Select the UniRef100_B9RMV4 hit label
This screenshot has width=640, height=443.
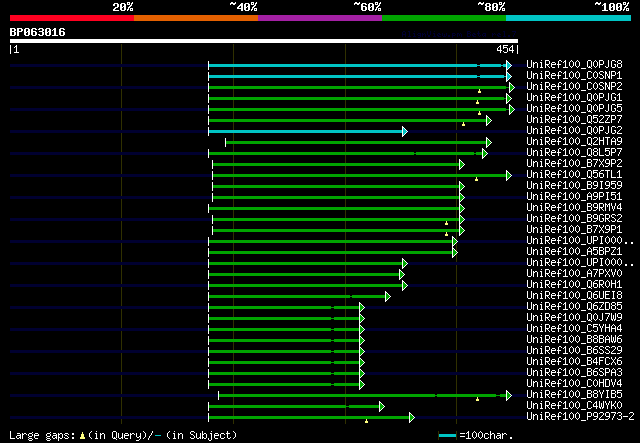point(574,207)
